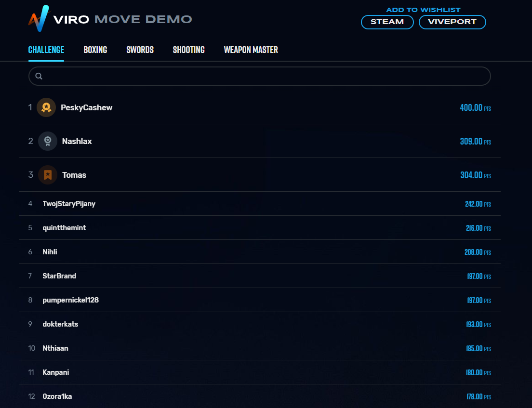
Task: Select the Challenge tab
Action: [46, 50]
